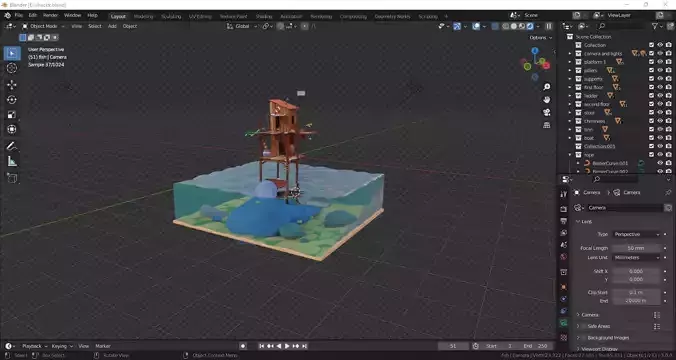This screenshot has width=676, height=360.
Task: Click the Focal Length 50 mm field
Action: point(636,248)
